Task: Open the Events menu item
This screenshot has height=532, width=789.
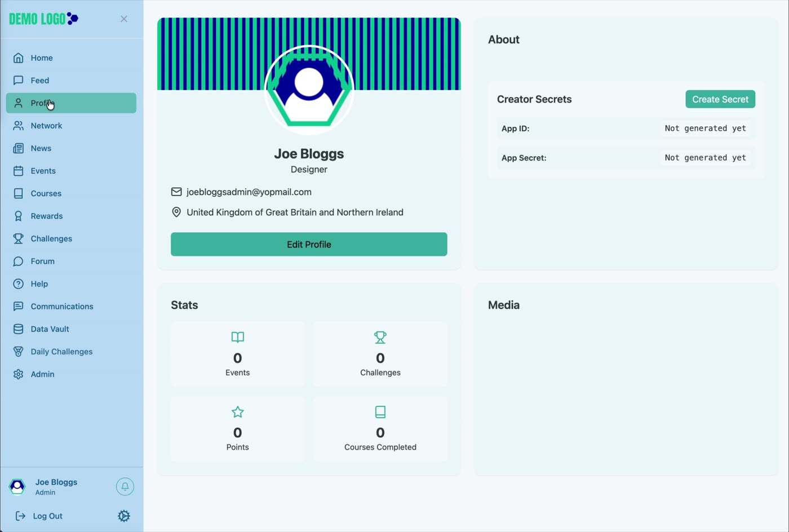Action: coord(71,171)
